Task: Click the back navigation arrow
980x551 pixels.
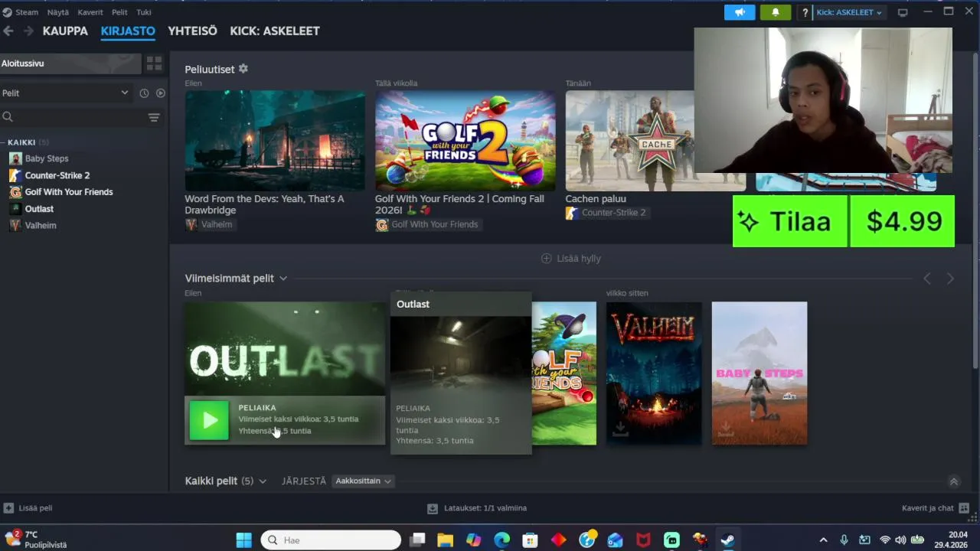Action: click(x=8, y=31)
